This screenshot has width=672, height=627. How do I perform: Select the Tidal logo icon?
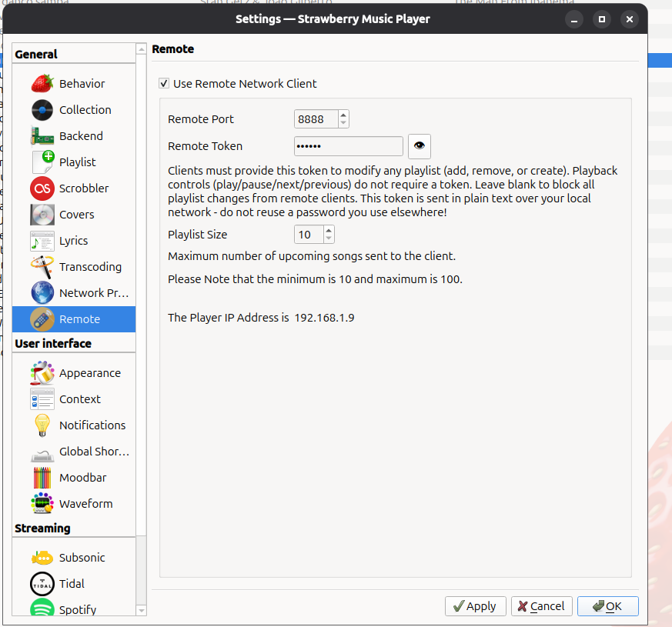(x=42, y=584)
